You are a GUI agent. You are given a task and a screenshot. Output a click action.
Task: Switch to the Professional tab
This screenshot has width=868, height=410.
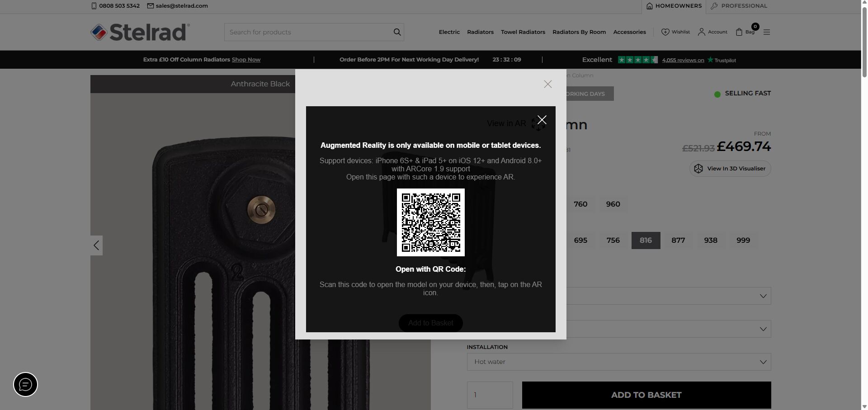[x=739, y=6]
